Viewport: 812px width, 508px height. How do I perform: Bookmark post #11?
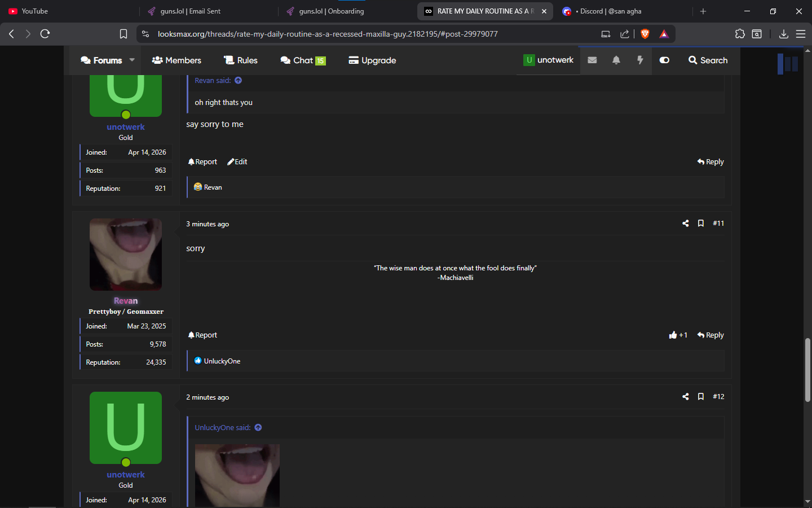701,223
